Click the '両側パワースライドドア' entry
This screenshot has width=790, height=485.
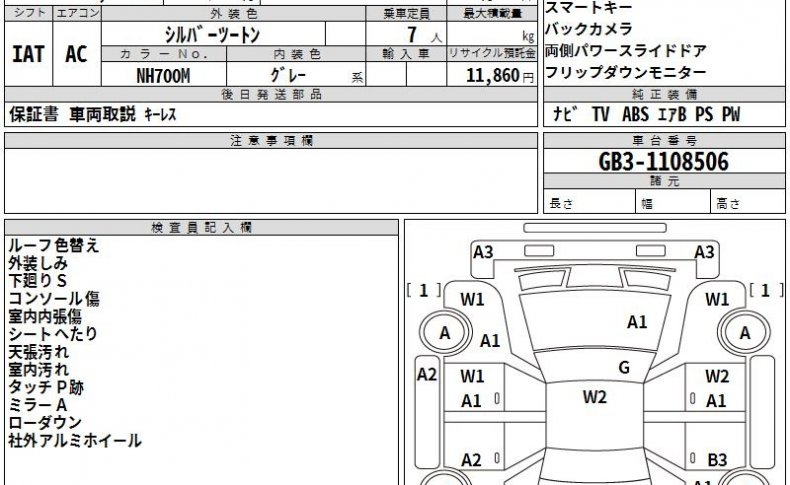point(625,51)
